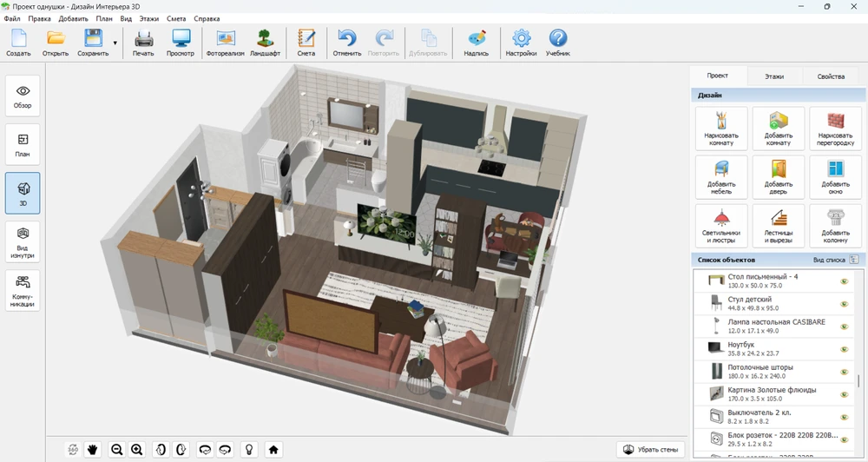The width and height of the screenshot is (868, 462).
Task: Open the Добавить menu
Action: tap(73, 18)
